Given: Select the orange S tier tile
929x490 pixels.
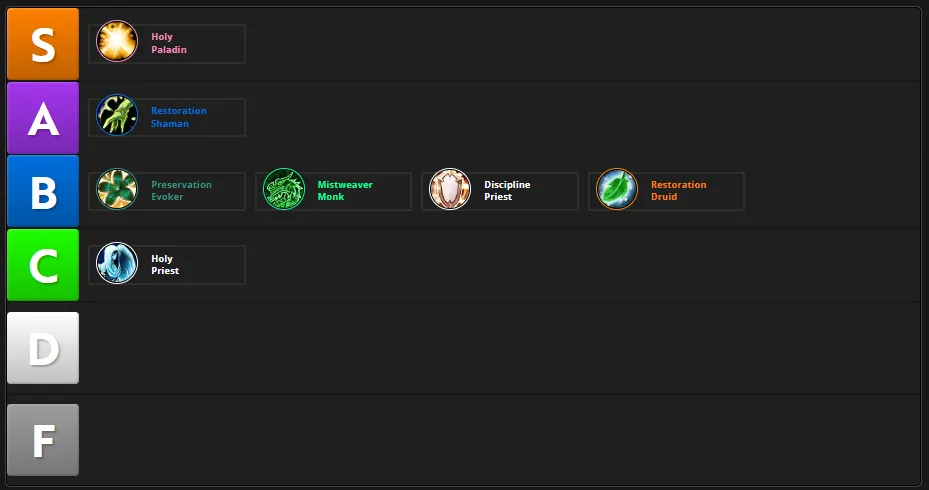Looking at the screenshot, I should pos(43,44).
